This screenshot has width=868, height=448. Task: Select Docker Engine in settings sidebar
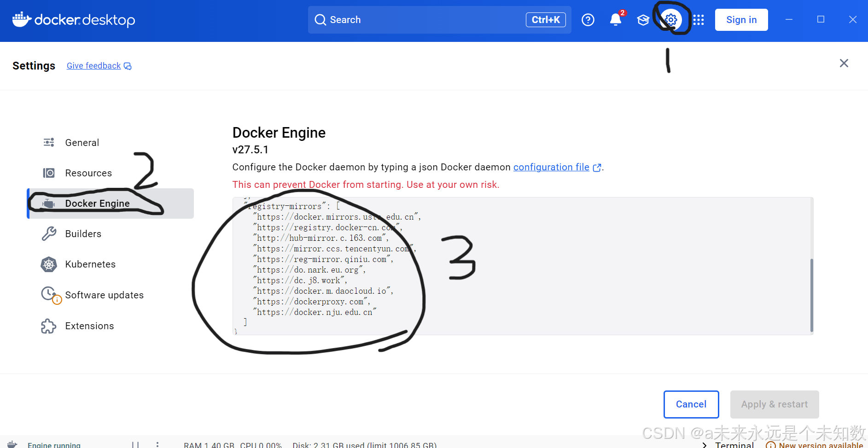pyautogui.click(x=97, y=204)
